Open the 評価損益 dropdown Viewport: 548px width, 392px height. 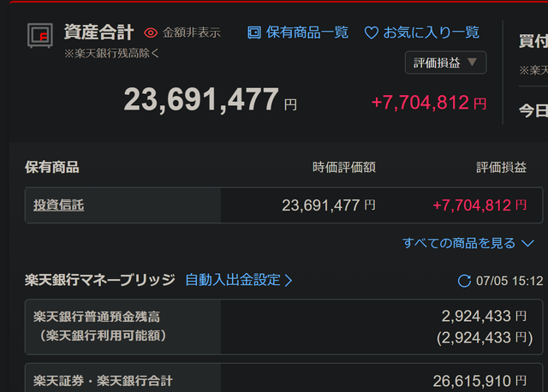[x=445, y=62]
